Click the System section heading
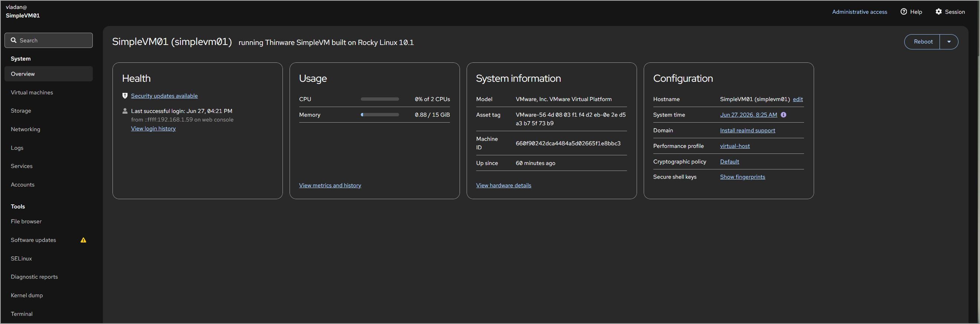The height and width of the screenshot is (324, 980). click(20, 59)
